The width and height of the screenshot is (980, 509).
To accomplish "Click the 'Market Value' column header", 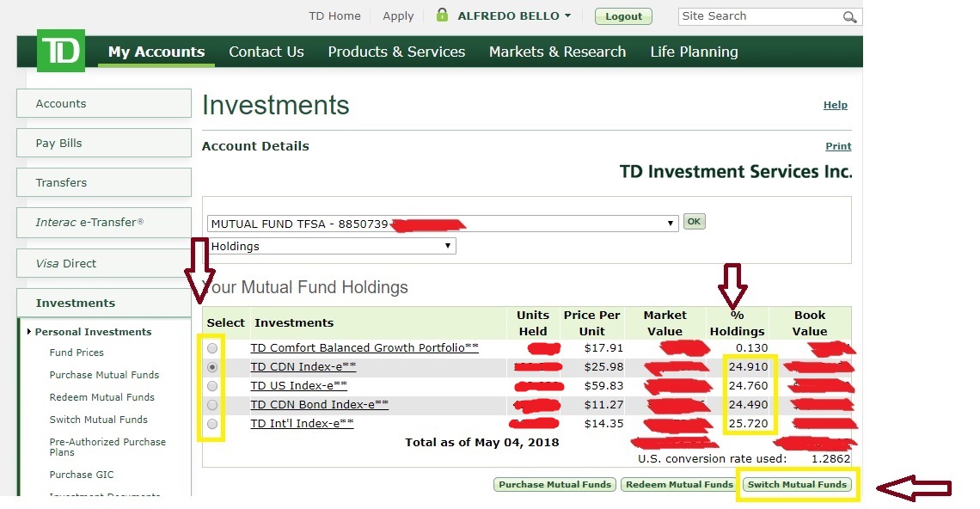I will [665, 322].
